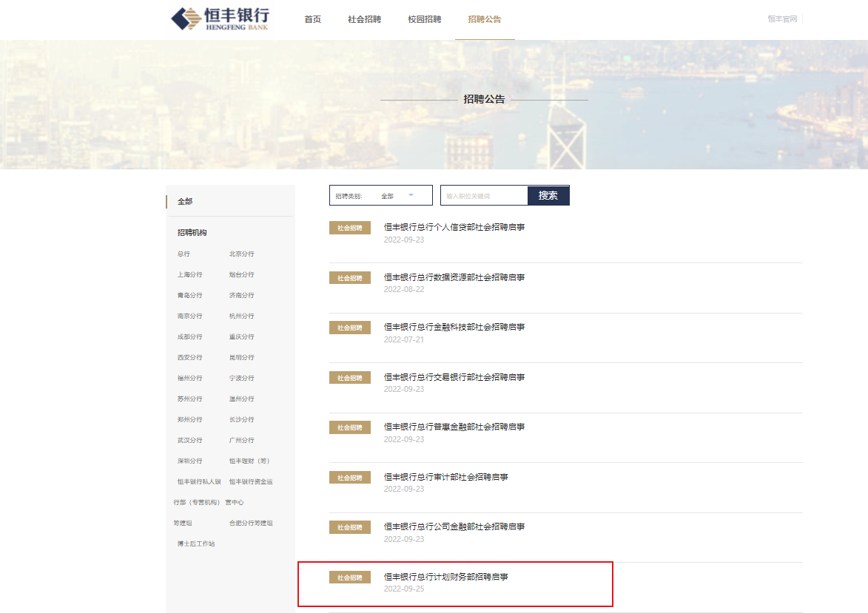868x613 pixels.
Task: Open 恒丰银行总行个人信贷部社会招聘启事
Action: 454,227
